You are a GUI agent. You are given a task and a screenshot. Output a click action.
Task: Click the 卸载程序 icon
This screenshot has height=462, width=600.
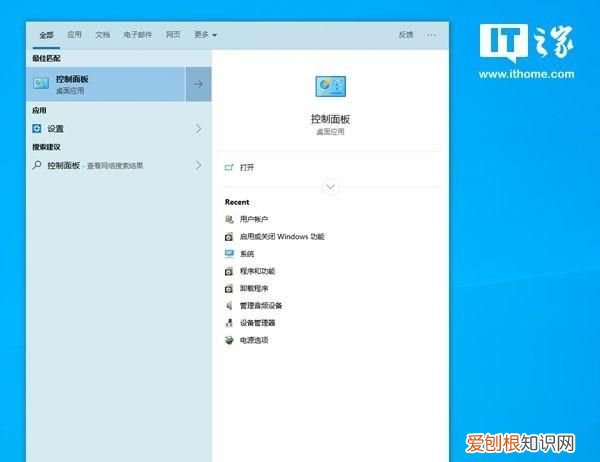tap(229, 289)
